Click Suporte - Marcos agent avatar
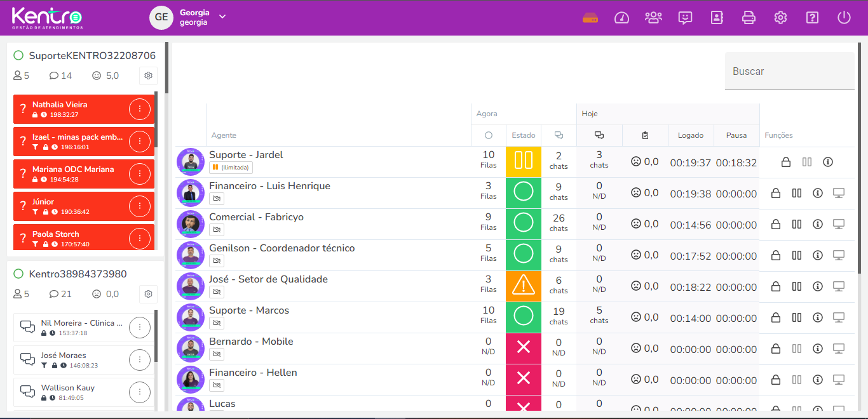The image size is (868, 419). 191,317
